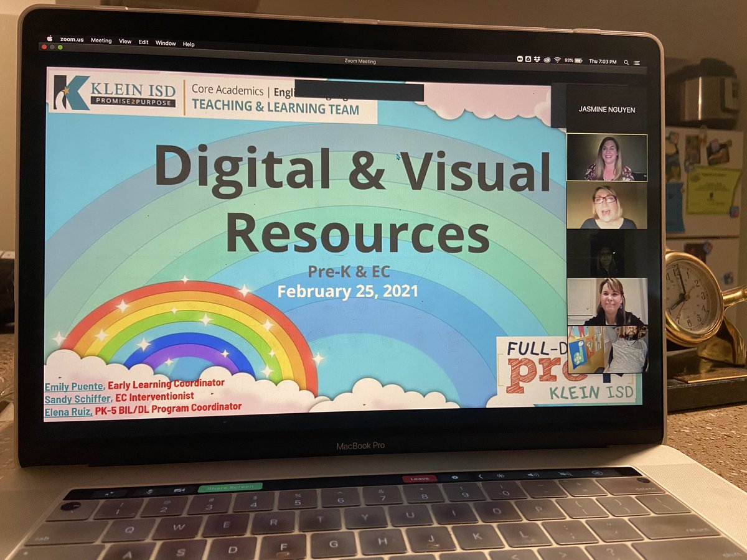Click the Sandy Schiffer link
Image resolution: width=747 pixels, height=560 pixels.
pos(77,398)
